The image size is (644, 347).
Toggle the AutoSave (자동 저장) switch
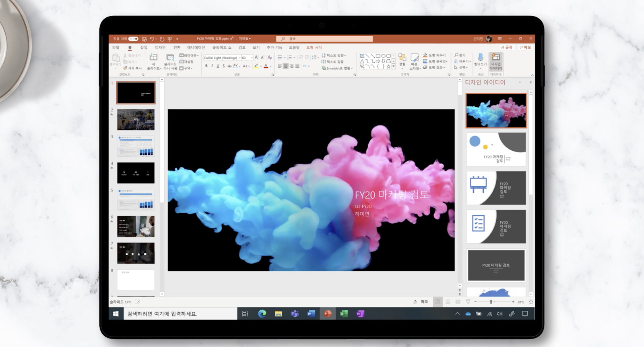tap(133, 39)
